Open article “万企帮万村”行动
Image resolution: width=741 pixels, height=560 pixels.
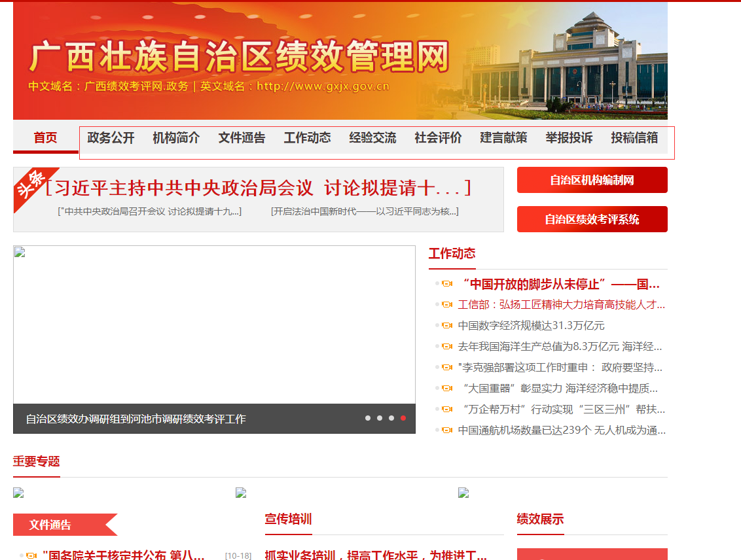pos(564,409)
